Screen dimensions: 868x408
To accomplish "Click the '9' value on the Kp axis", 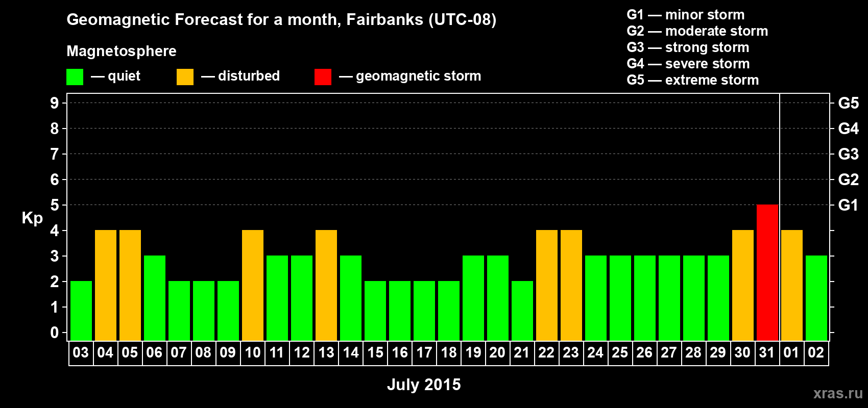I will coord(55,103).
